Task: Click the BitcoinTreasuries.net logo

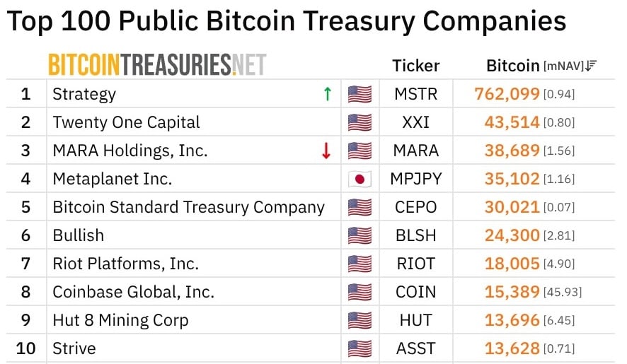Action: click(157, 65)
